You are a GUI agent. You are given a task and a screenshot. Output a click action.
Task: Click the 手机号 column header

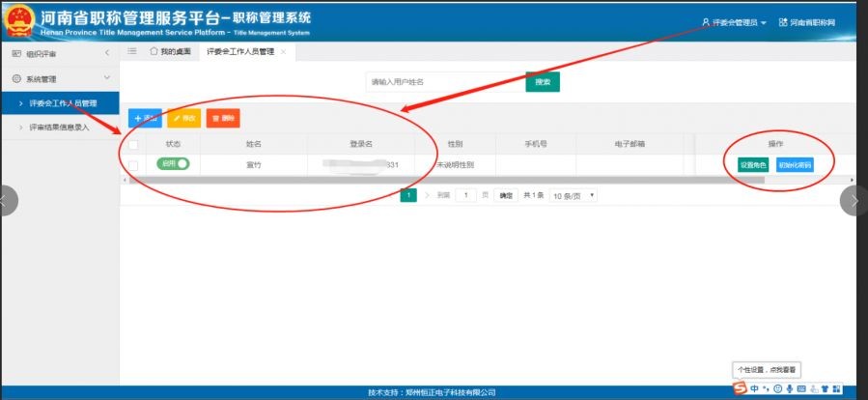[x=536, y=144]
